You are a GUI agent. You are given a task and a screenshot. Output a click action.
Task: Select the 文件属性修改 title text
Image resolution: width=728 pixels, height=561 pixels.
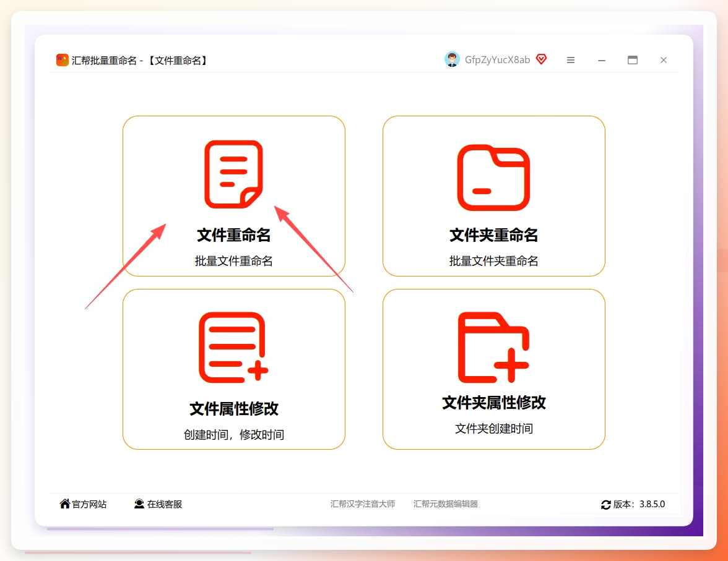click(x=233, y=408)
